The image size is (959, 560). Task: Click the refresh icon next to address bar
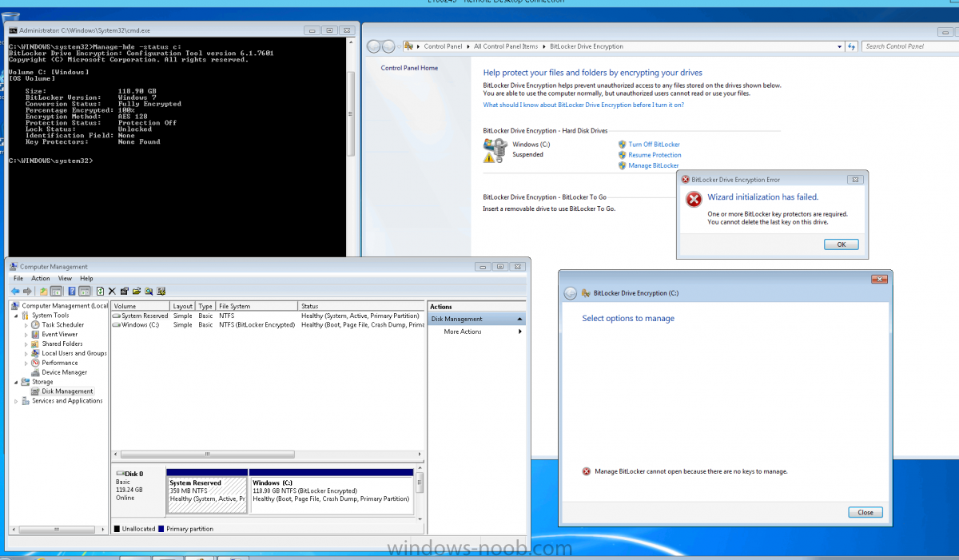852,46
